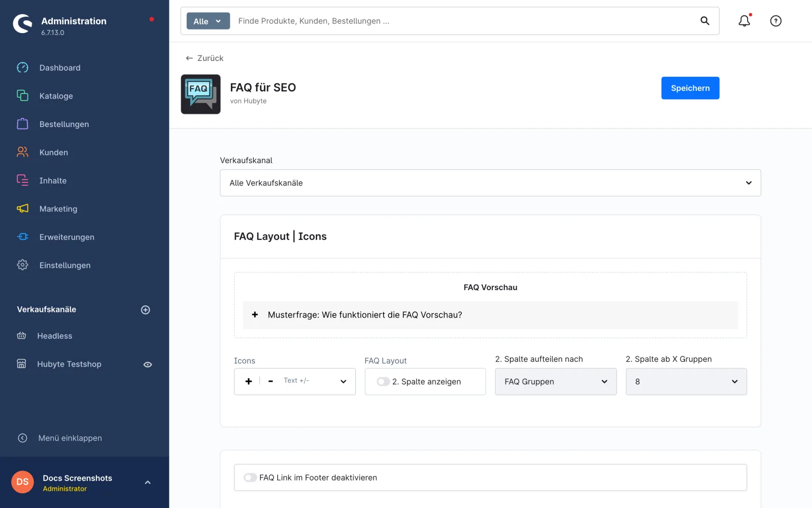Image resolution: width=812 pixels, height=508 pixels.
Task: Open the FAQ Gruppen dropdown
Action: (x=556, y=382)
